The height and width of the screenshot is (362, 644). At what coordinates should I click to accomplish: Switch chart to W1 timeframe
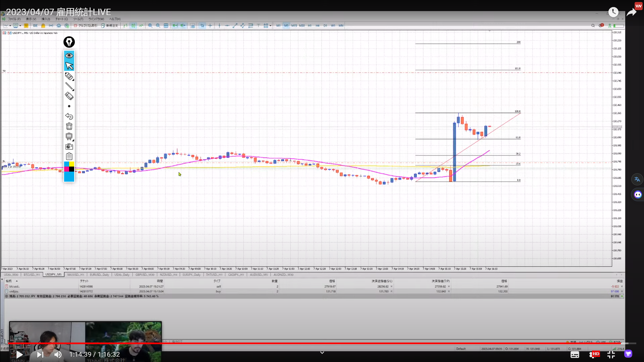[333, 26]
